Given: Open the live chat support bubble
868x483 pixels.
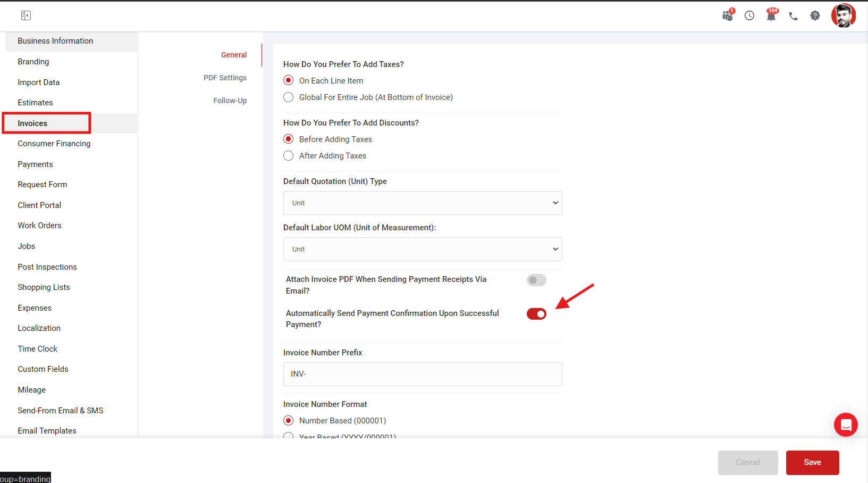Looking at the screenshot, I should coord(846,425).
